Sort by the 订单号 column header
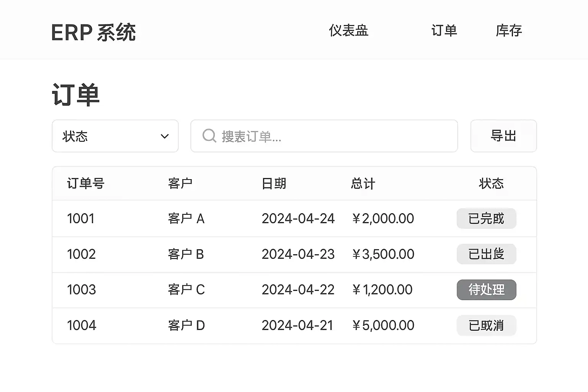The width and height of the screenshot is (588, 392). point(86,183)
